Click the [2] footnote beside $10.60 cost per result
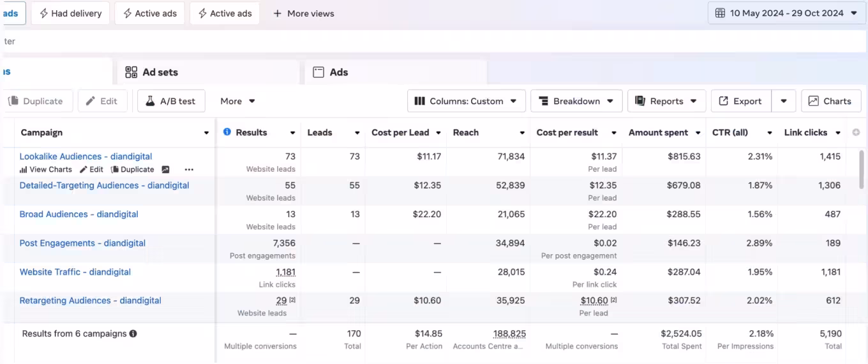 (613, 300)
